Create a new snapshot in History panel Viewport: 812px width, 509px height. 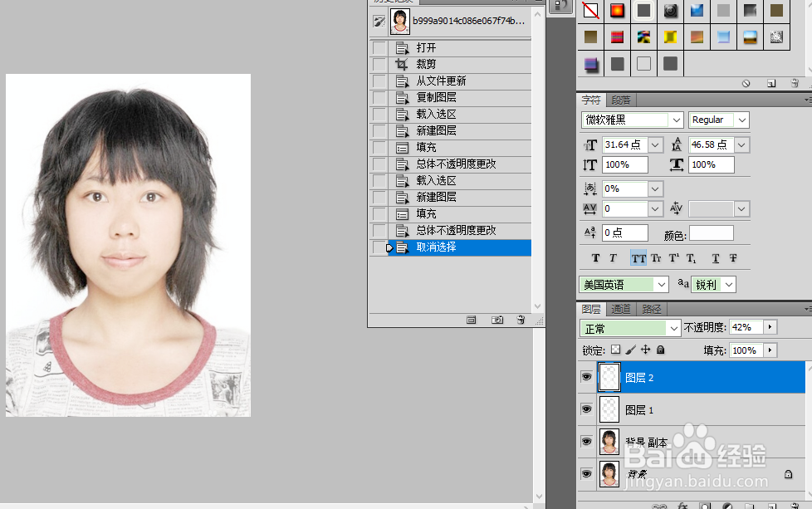point(497,320)
